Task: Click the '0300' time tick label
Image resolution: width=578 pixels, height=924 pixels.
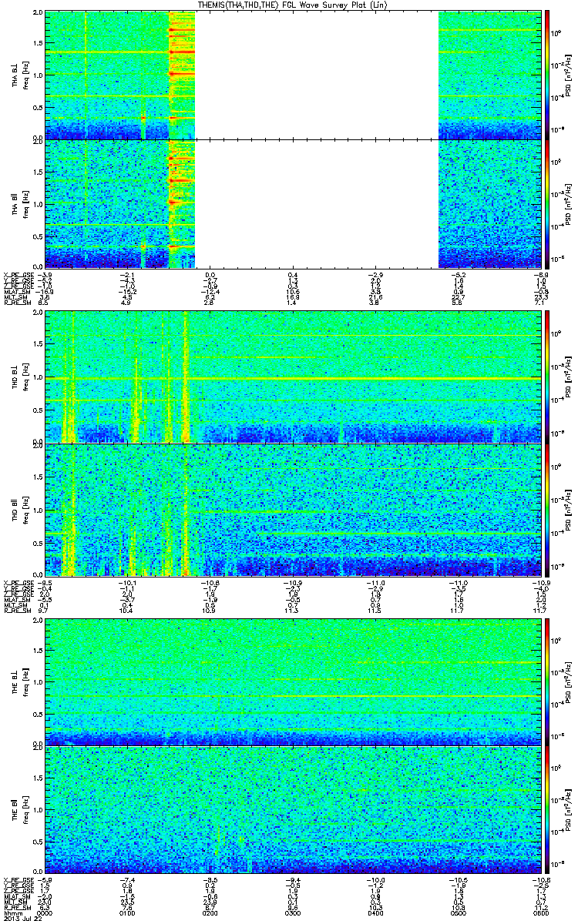Action: (x=292, y=912)
